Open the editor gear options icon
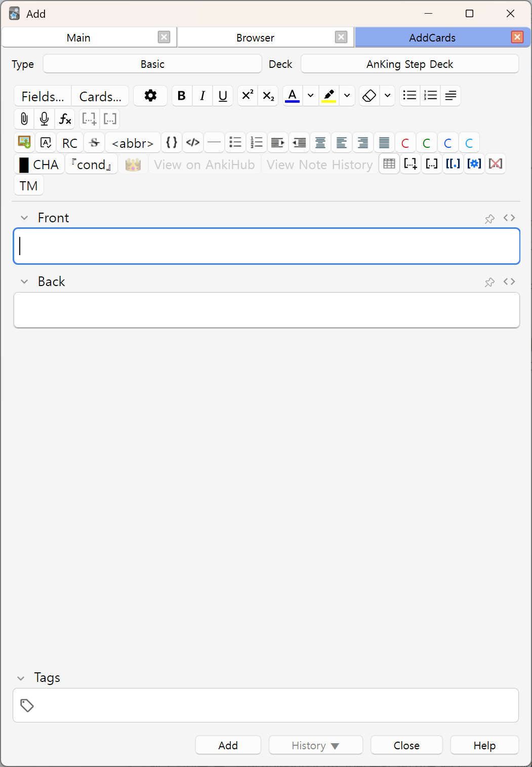The image size is (532, 767). (150, 96)
